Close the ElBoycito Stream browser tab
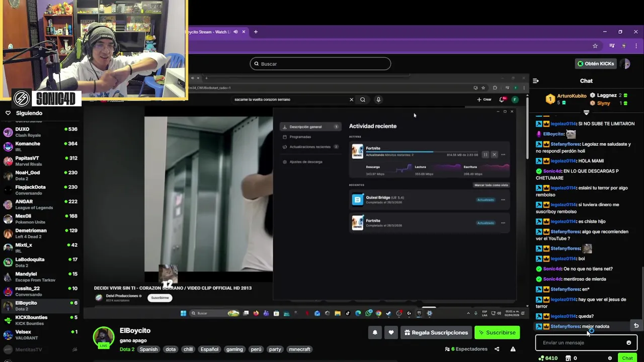Screen dimensions: 644x362 pyautogui.click(x=244, y=32)
